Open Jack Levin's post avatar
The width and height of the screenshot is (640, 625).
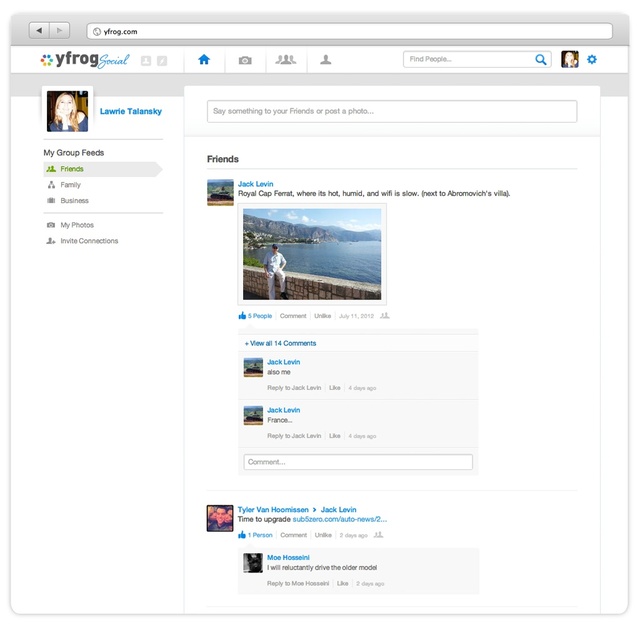pyautogui.click(x=220, y=192)
